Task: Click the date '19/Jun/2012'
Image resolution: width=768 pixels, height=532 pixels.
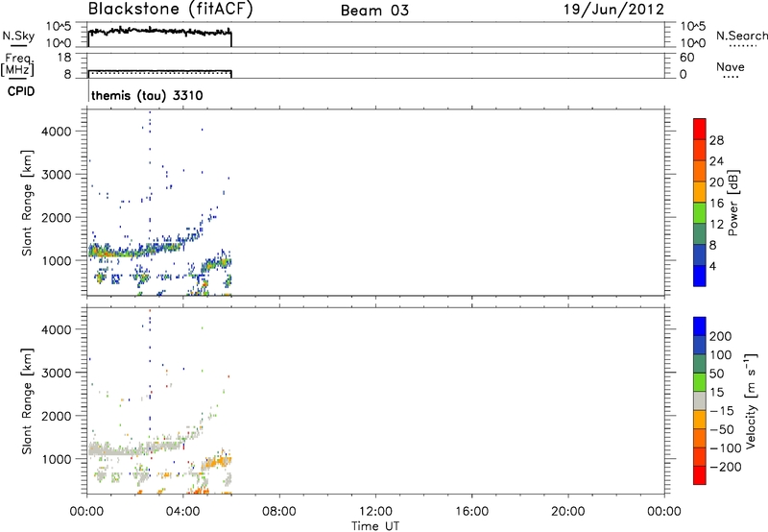Action: (x=613, y=10)
